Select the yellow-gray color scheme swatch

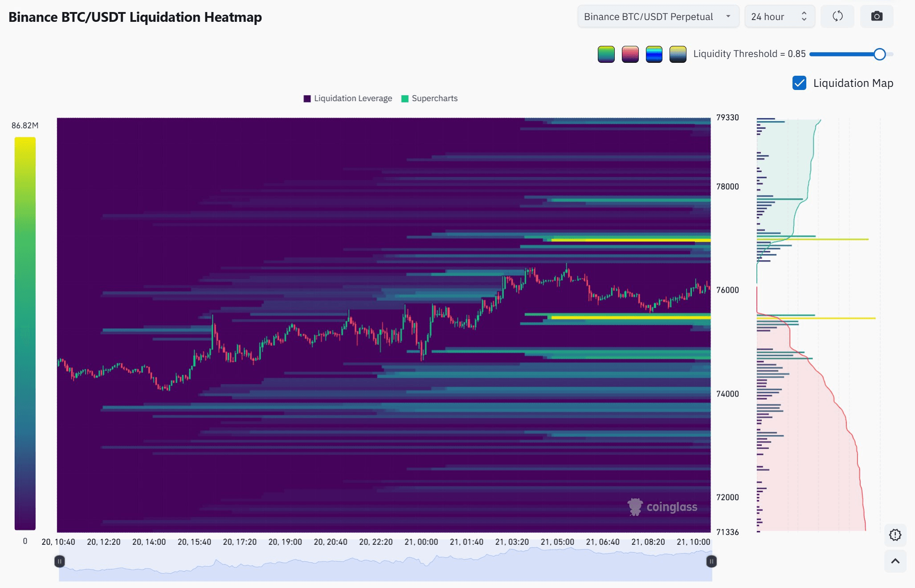(678, 54)
